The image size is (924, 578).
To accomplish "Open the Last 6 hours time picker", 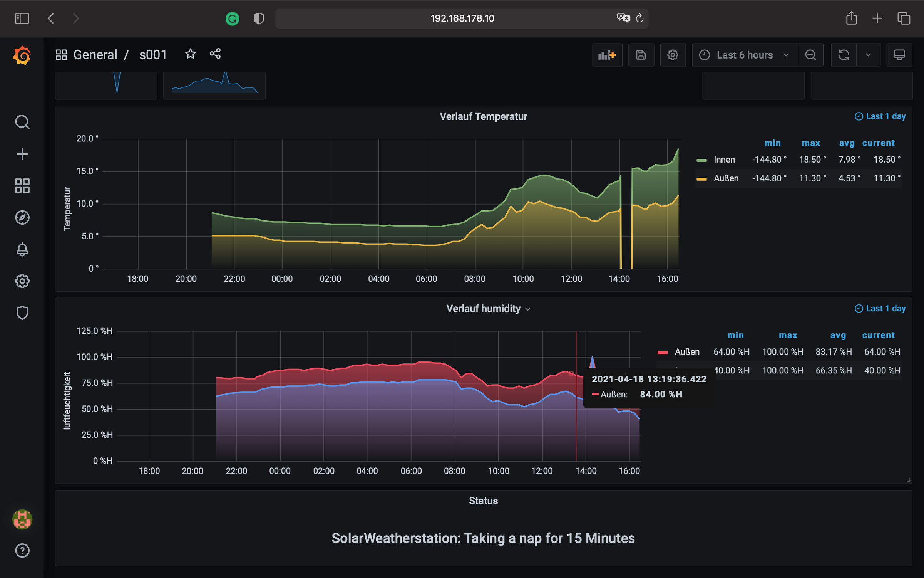I will click(x=744, y=55).
